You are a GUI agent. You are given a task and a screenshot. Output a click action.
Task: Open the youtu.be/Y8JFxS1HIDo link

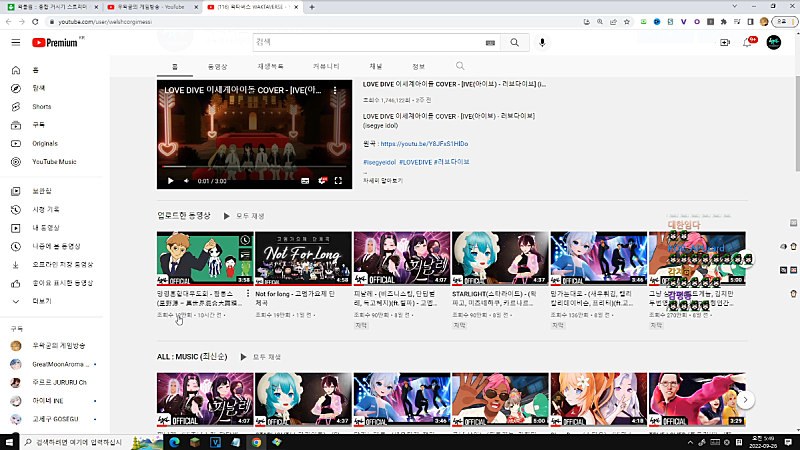pos(424,144)
